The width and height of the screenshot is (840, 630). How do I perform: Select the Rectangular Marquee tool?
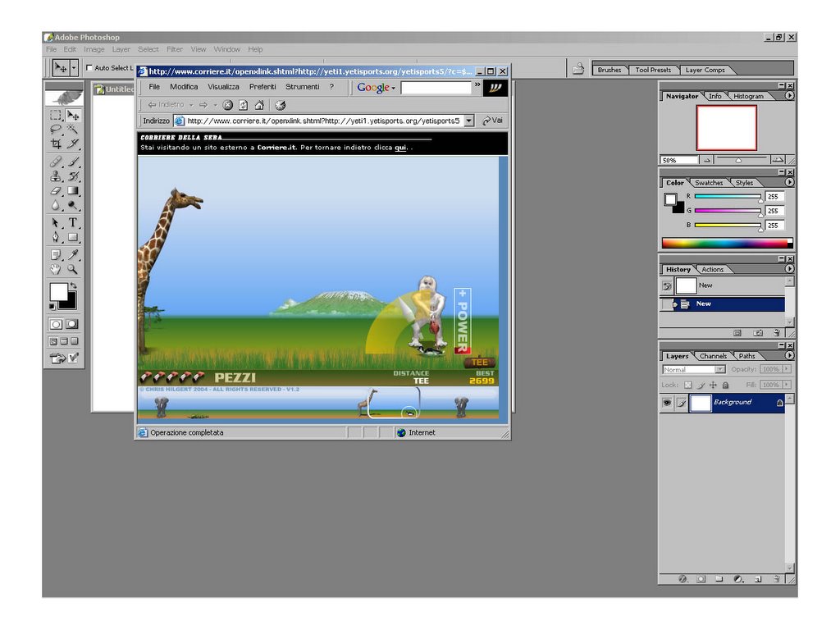(x=56, y=115)
